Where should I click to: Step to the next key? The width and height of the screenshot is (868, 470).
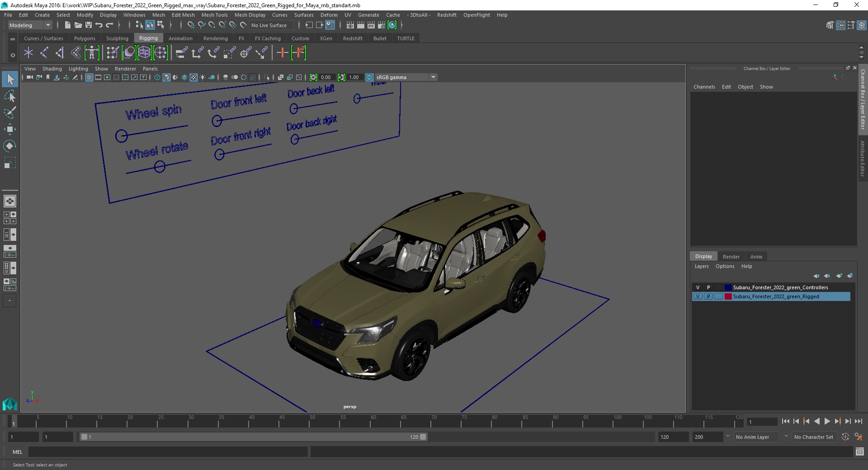click(x=837, y=421)
